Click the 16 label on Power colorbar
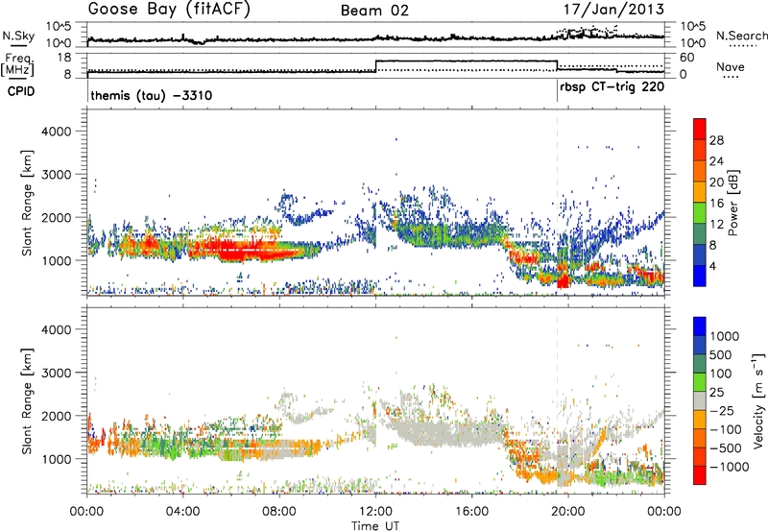This screenshot has height=532, width=768. (x=716, y=204)
